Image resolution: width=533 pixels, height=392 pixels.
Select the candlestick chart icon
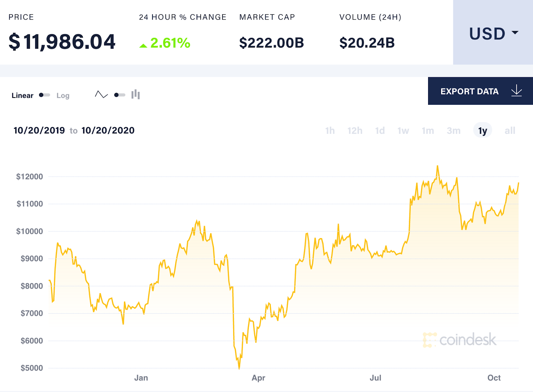(x=136, y=95)
